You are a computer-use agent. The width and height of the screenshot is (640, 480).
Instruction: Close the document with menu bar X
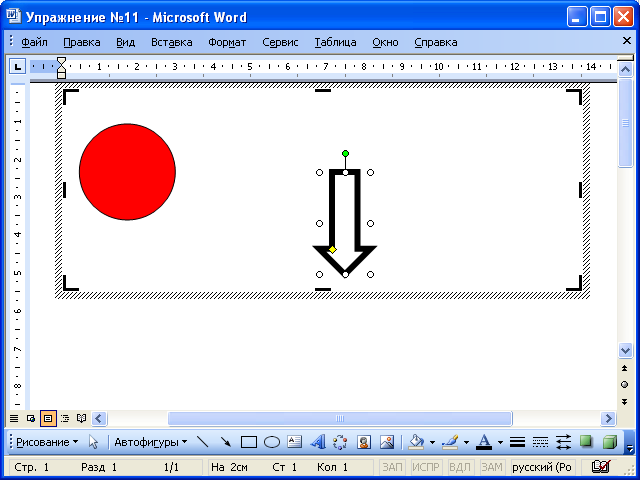[627, 40]
